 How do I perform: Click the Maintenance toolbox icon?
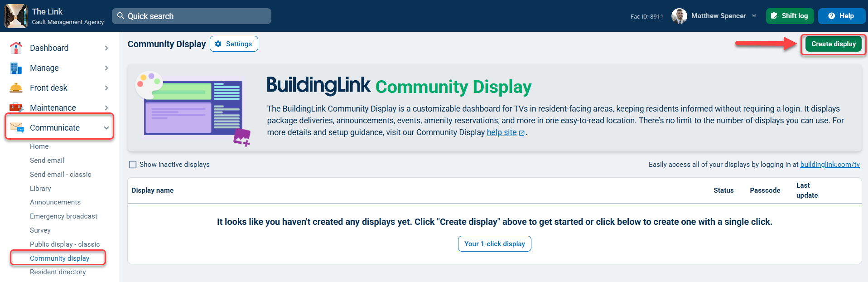click(x=16, y=107)
